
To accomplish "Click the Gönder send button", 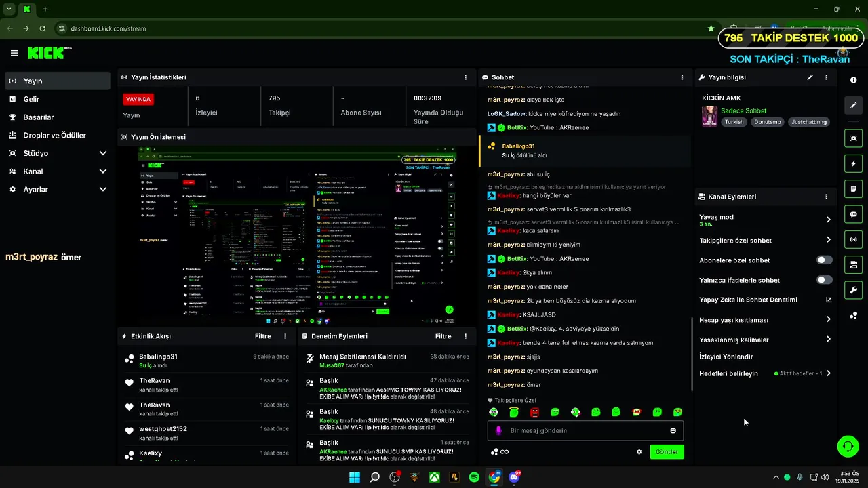I will tap(667, 452).
